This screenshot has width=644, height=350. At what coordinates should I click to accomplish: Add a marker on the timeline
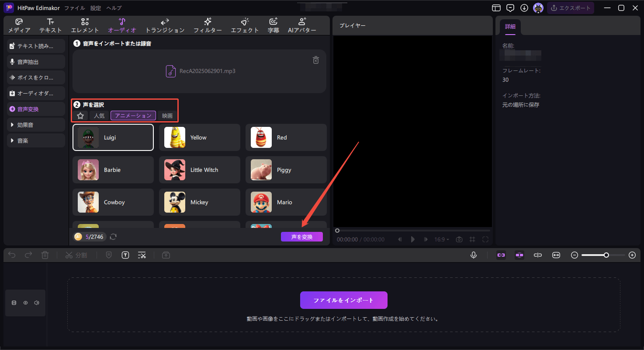point(109,255)
